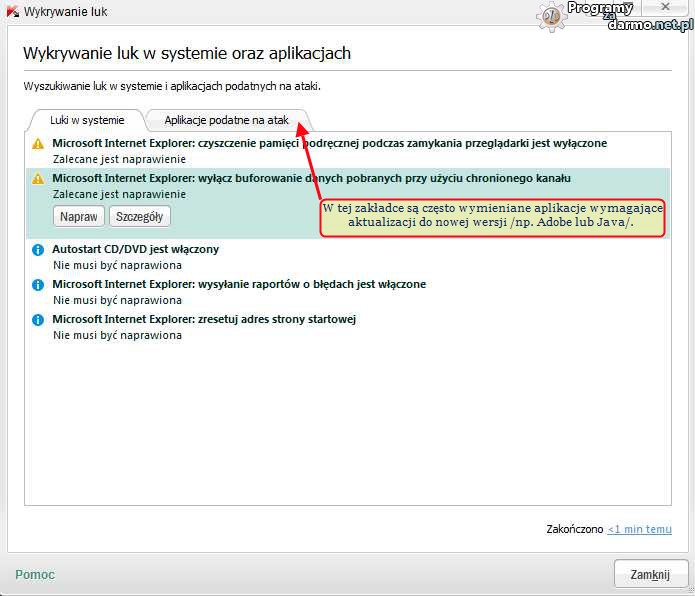Open the Pomoc help link
695x596 pixels.
[35, 575]
